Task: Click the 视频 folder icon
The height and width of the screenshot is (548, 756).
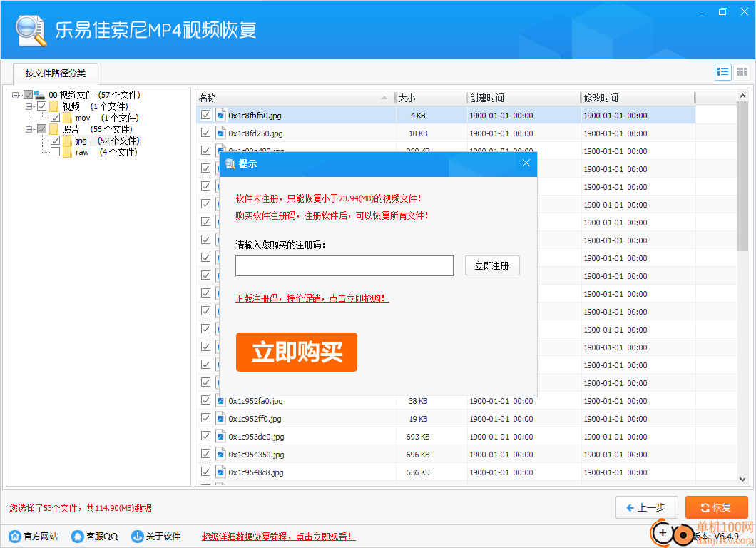Action: click(x=54, y=106)
